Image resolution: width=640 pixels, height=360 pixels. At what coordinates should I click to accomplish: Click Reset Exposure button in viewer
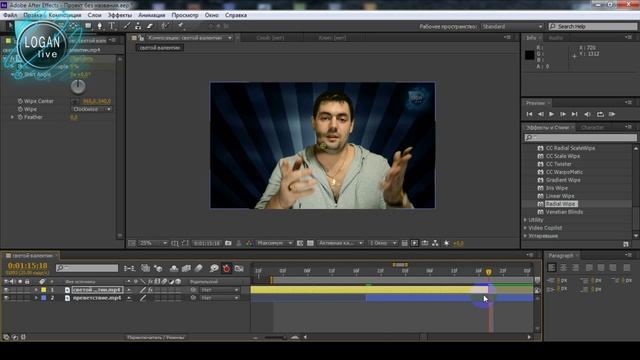pos(447,243)
